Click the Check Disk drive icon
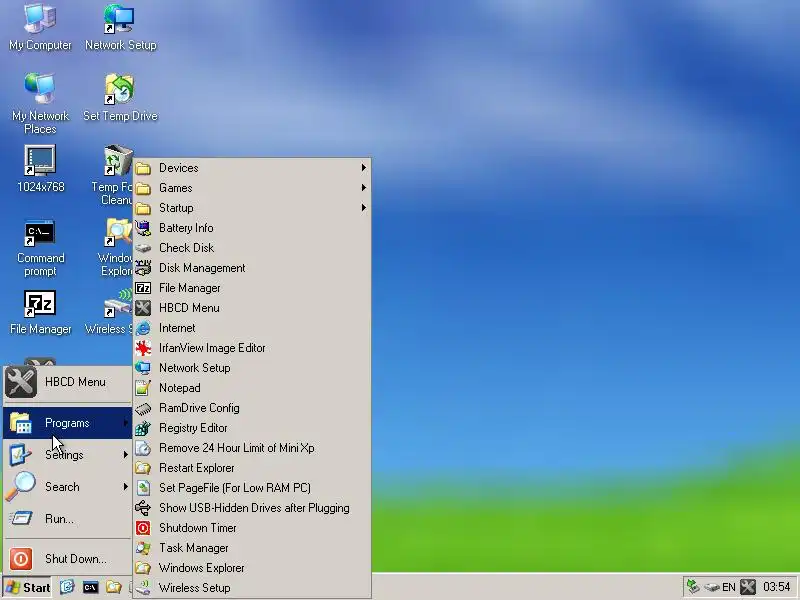Viewport: 800px width, 600px height. tap(143, 248)
